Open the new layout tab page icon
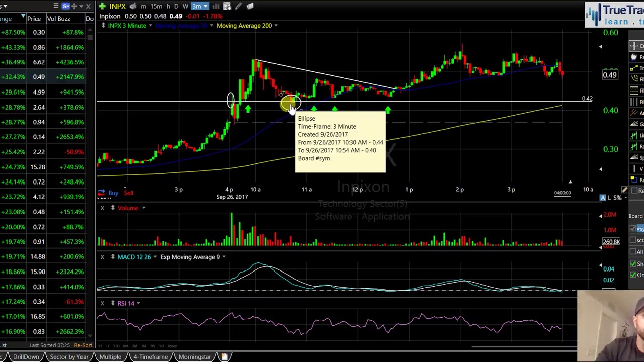Image resolution: width=644 pixels, height=362 pixels. (225, 357)
